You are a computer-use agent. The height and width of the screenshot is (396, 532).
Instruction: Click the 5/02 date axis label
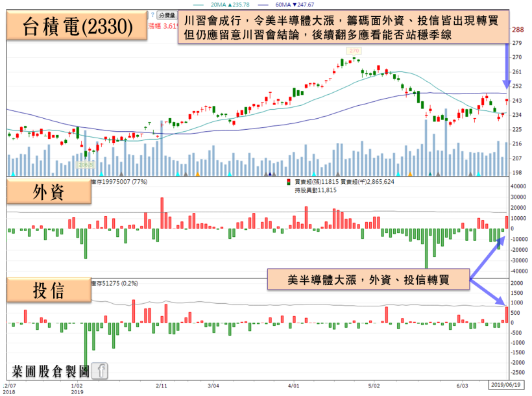374,386
